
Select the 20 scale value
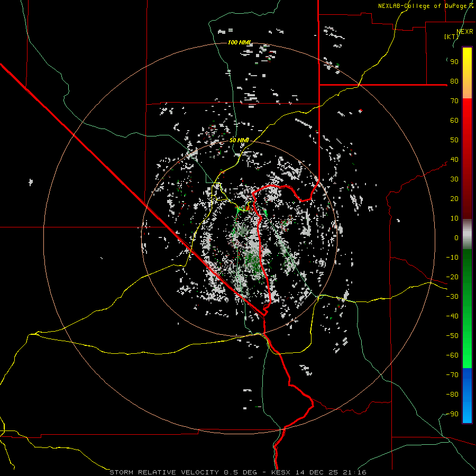454,199
